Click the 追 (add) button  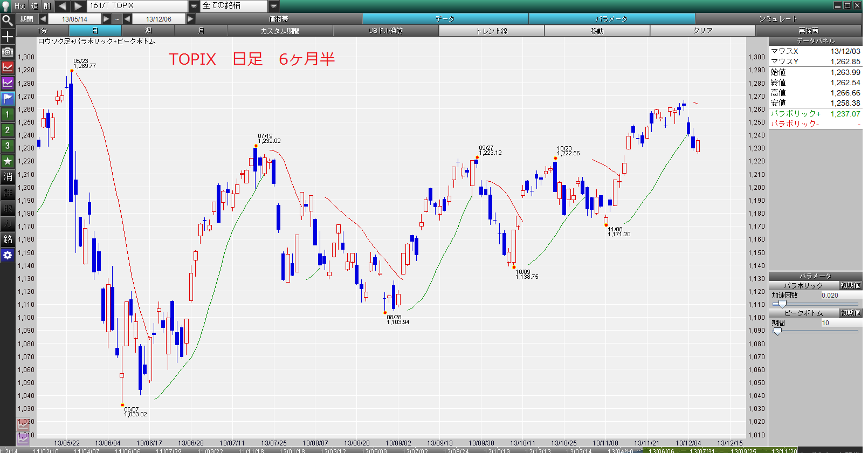35,6
